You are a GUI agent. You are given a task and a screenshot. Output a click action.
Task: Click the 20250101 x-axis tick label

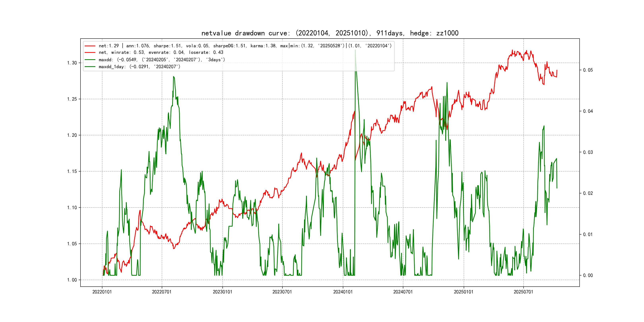464,292
